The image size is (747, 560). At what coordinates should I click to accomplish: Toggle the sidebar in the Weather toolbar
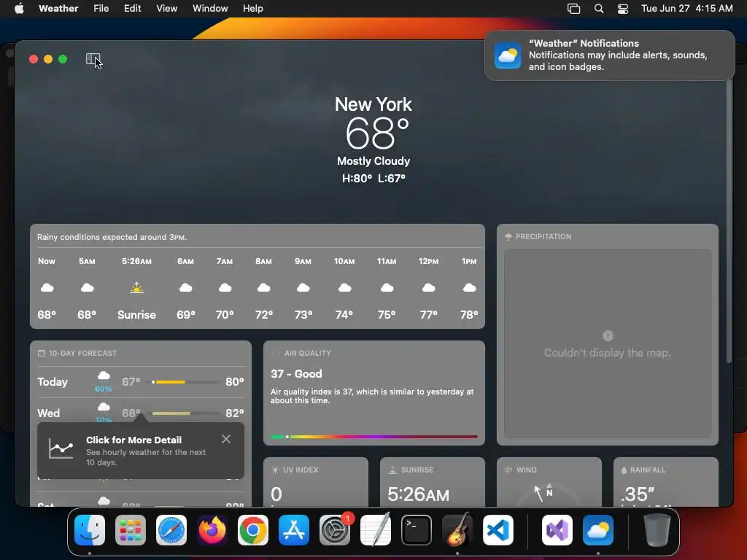point(93,58)
